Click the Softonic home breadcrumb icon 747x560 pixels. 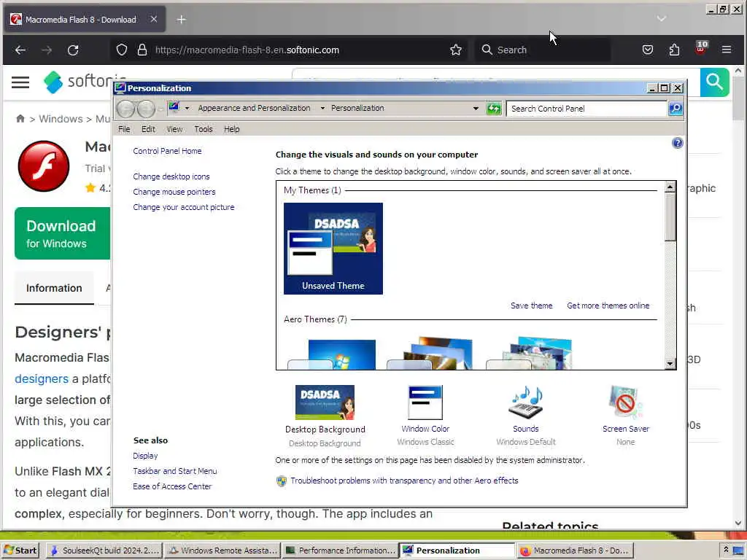click(20, 119)
